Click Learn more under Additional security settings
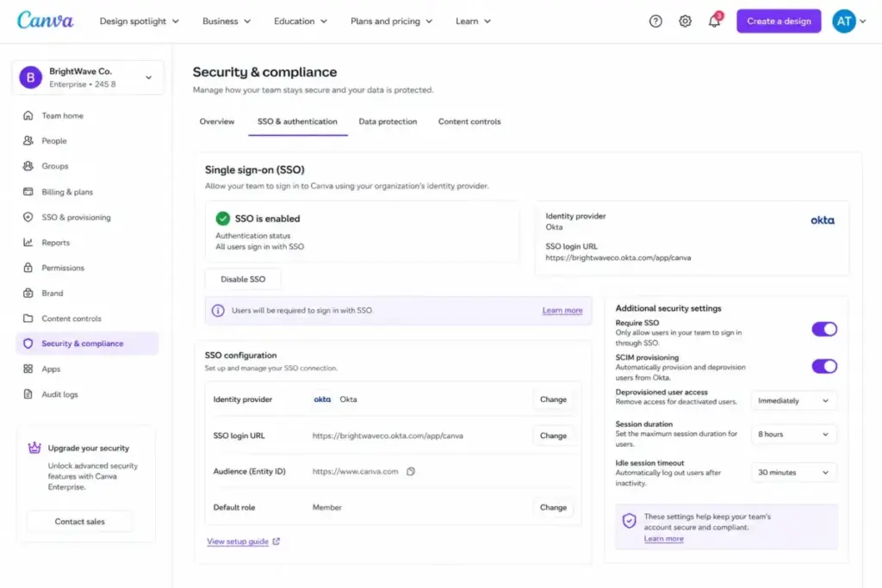Viewport: 882px width, 588px height. tap(664, 539)
